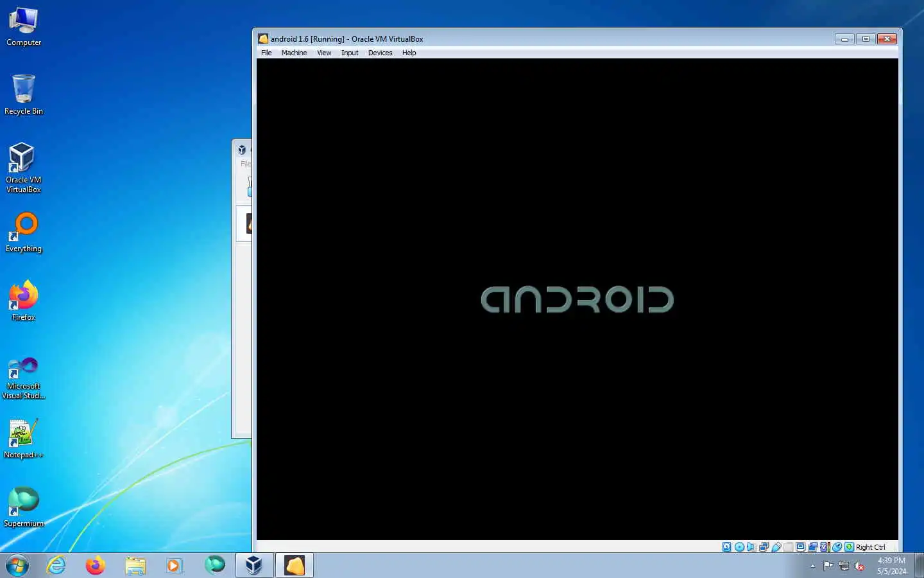Click the Android boot screen in the VM

[x=577, y=299]
